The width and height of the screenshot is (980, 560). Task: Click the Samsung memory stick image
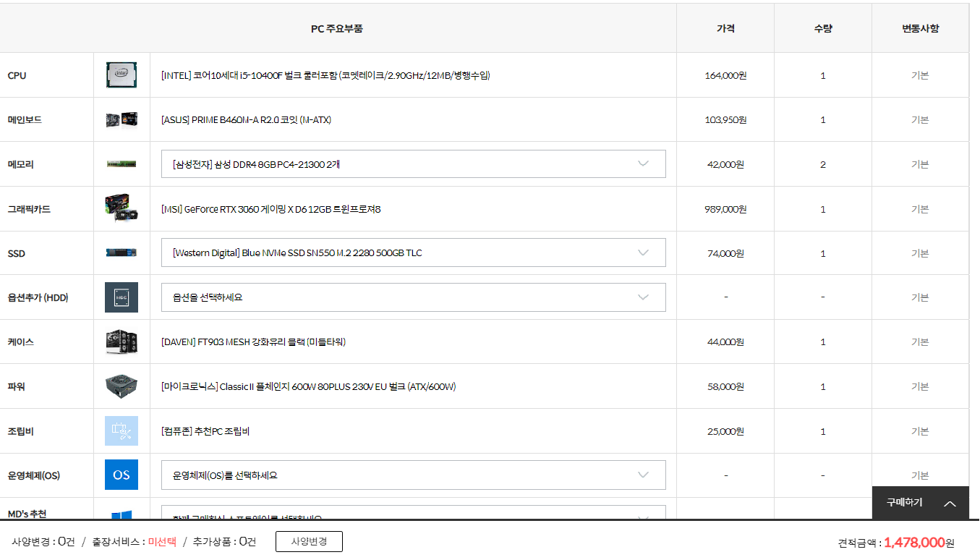pos(122,164)
